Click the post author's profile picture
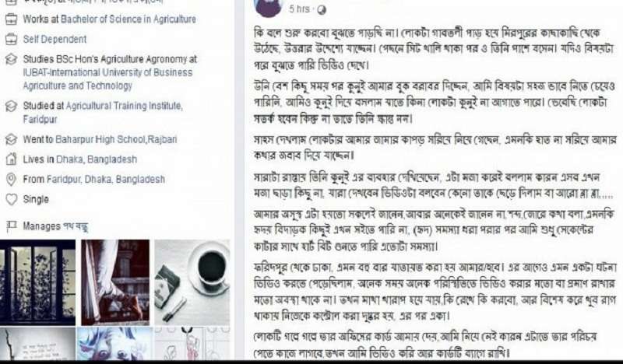This screenshot has height=364, width=623. (268, 7)
